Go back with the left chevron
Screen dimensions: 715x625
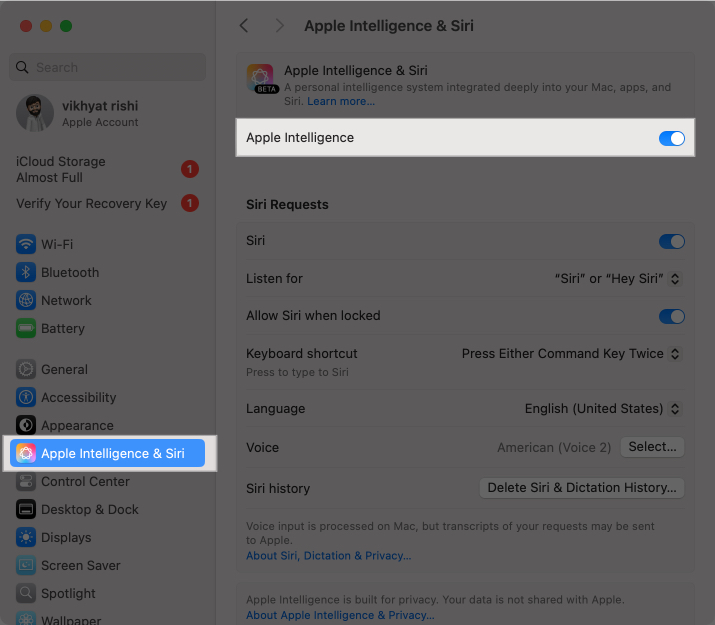coord(244,26)
